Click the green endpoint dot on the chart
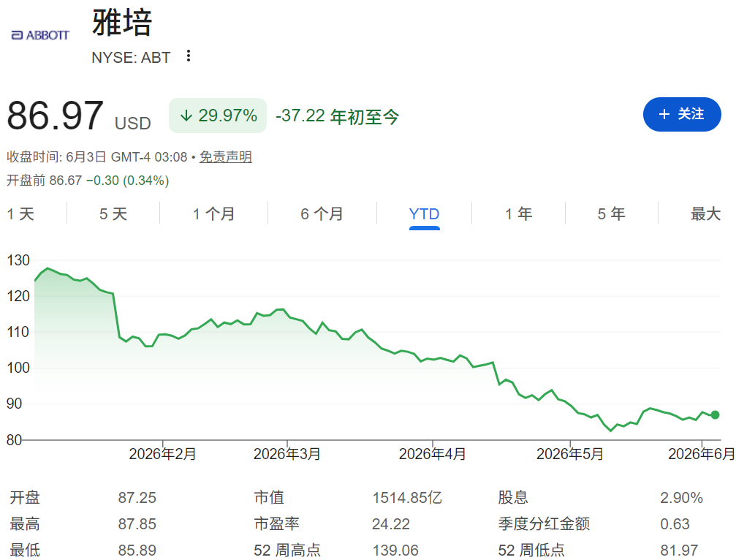736x560 pixels. pyautogui.click(x=715, y=415)
